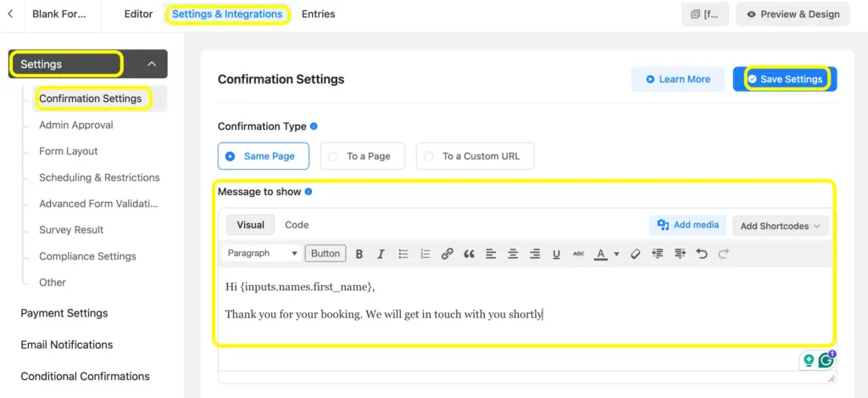Apply strikethrough formatting

[x=578, y=254]
